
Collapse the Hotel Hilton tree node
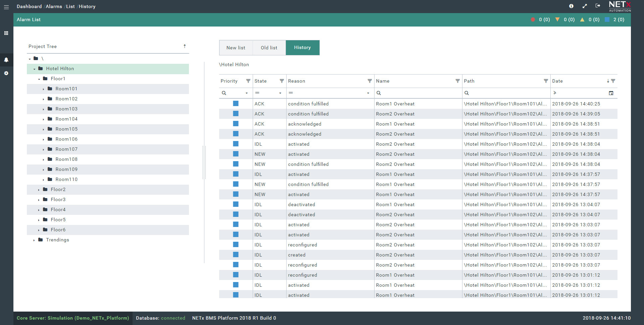coord(34,69)
